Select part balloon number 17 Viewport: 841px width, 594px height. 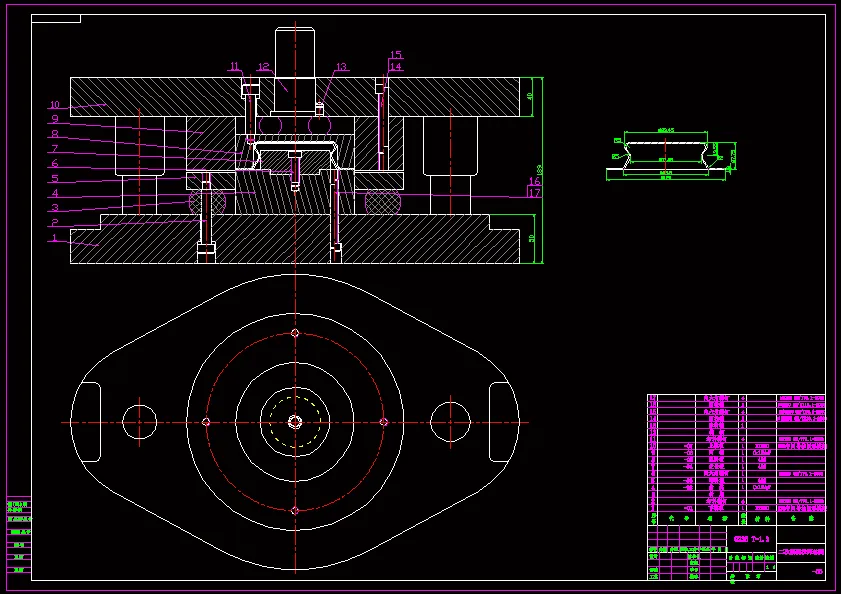(x=535, y=193)
